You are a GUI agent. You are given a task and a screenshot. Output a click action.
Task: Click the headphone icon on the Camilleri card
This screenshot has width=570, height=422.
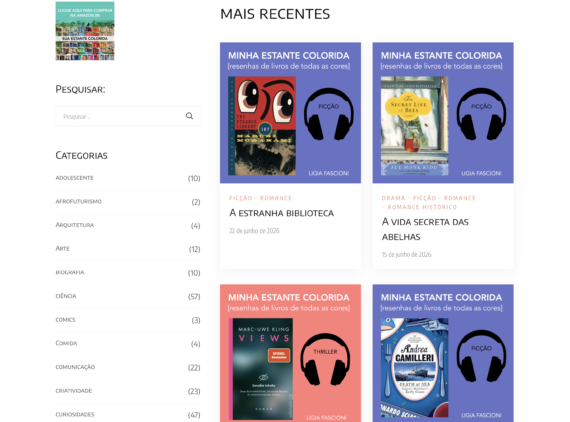pos(481,356)
